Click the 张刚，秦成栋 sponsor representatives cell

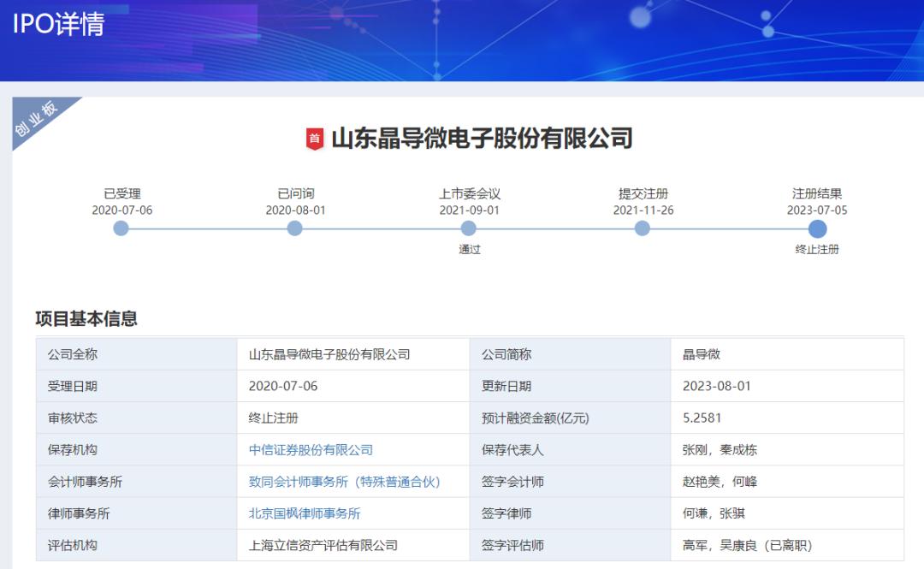click(x=720, y=450)
